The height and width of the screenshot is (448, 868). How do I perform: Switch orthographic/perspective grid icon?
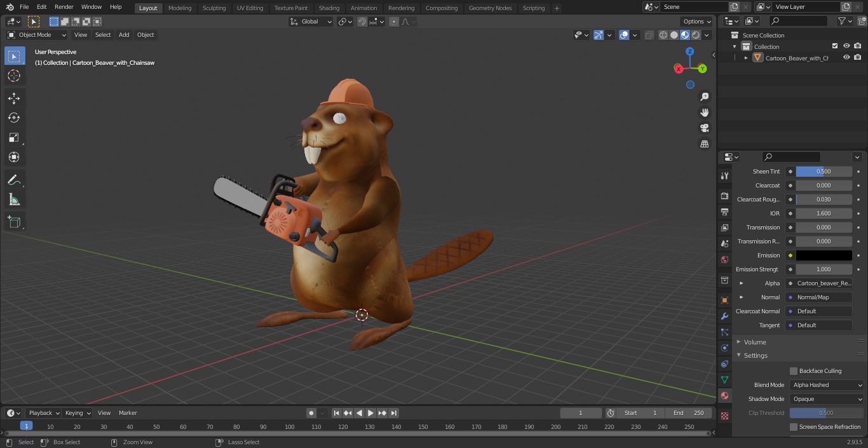pyautogui.click(x=704, y=144)
